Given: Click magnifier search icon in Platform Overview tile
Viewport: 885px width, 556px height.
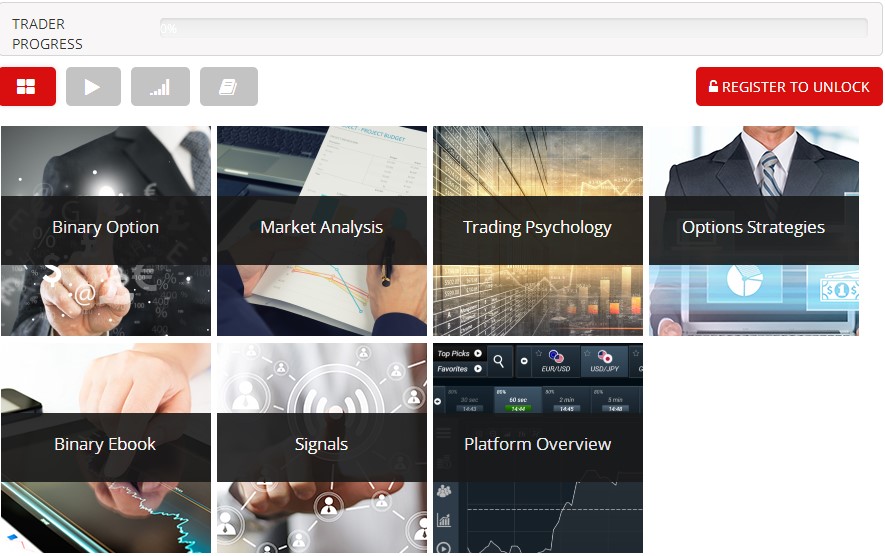Looking at the screenshot, I should click(x=498, y=361).
